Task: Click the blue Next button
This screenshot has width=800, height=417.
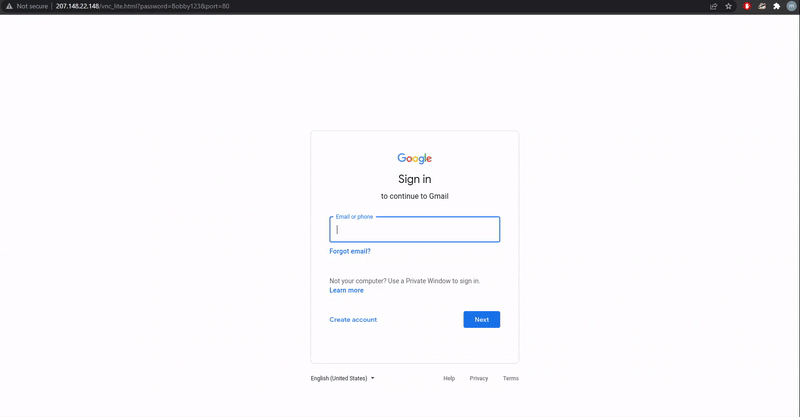Action: (482, 320)
